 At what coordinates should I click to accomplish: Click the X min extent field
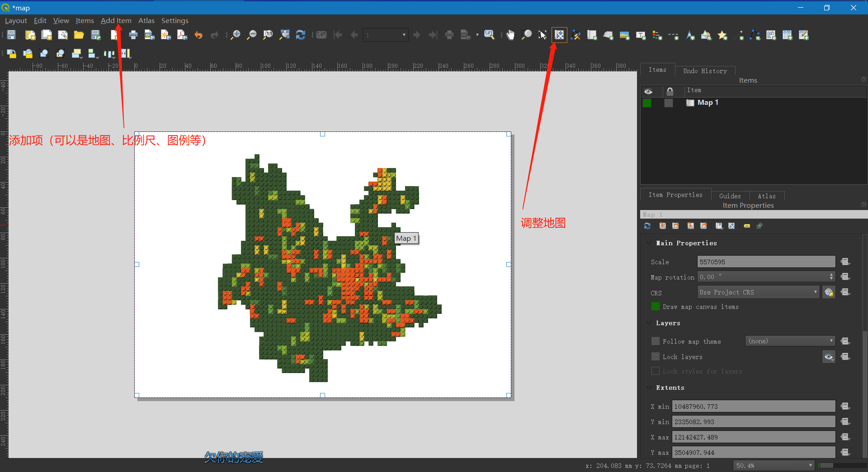pos(753,406)
